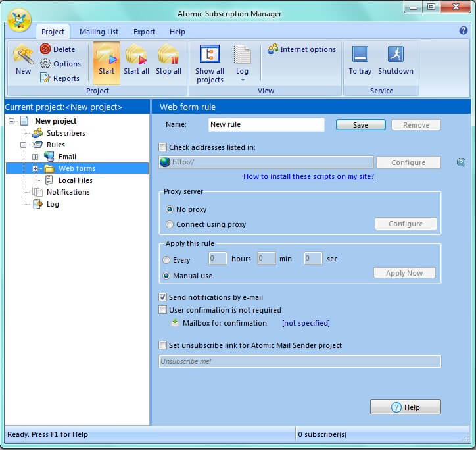This screenshot has width=476, height=450.
Task: Switch to the Project ribbon tab
Action: pyautogui.click(x=53, y=32)
